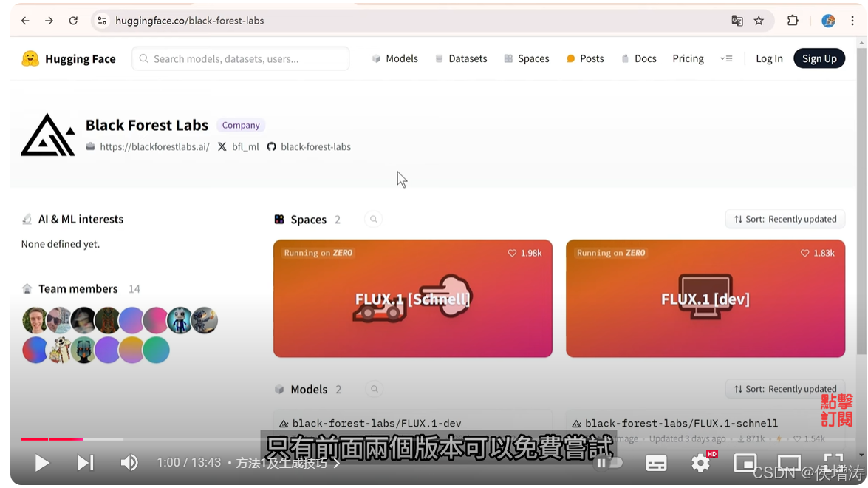Open video settings gear icon
Image resolution: width=868 pixels, height=488 pixels.
[x=701, y=463]
